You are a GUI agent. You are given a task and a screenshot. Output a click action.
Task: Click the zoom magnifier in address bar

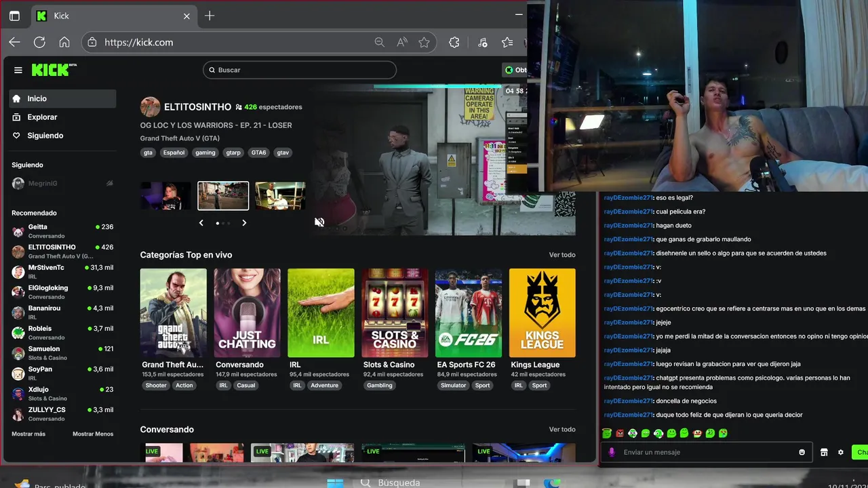pyautogui.click(x=379, y=42)
